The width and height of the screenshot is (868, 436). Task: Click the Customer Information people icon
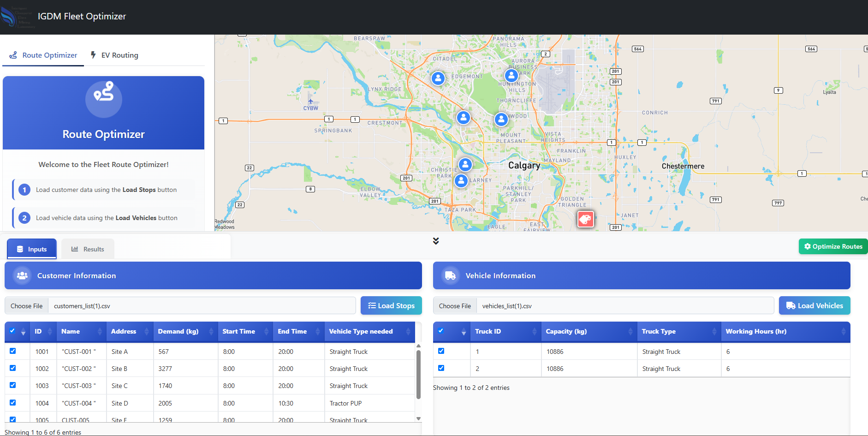coord(22,275)
